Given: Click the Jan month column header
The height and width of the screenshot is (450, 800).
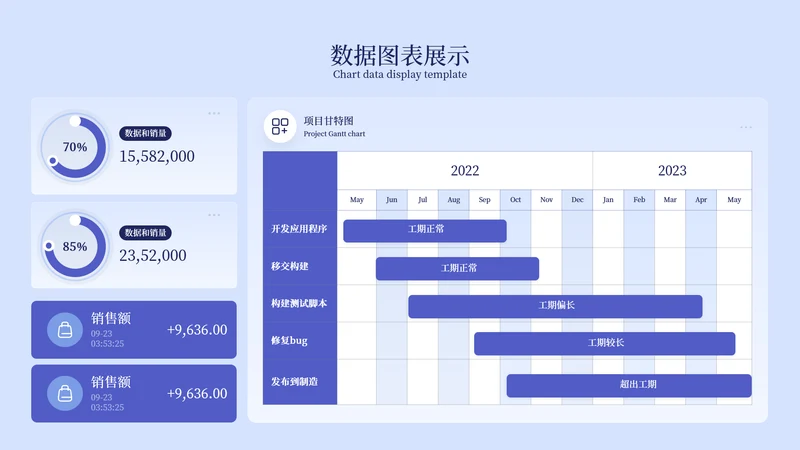Looking at the screenshot, I should [608, 199].
